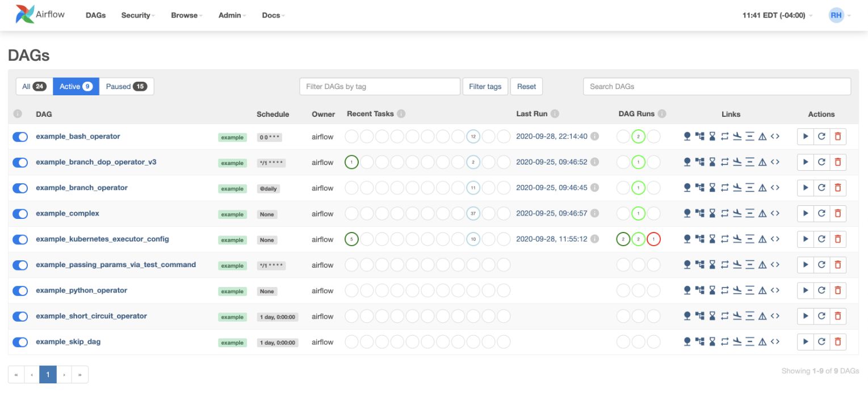Click the first page double-arrow pagination button
Image resolution: width=868 pixels, height=397 pixels.
[16, 374]
